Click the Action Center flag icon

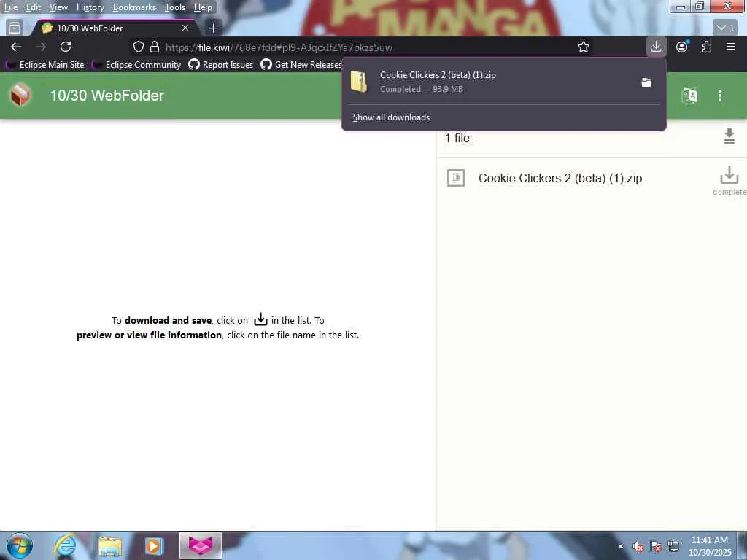(x=656, y=546)
